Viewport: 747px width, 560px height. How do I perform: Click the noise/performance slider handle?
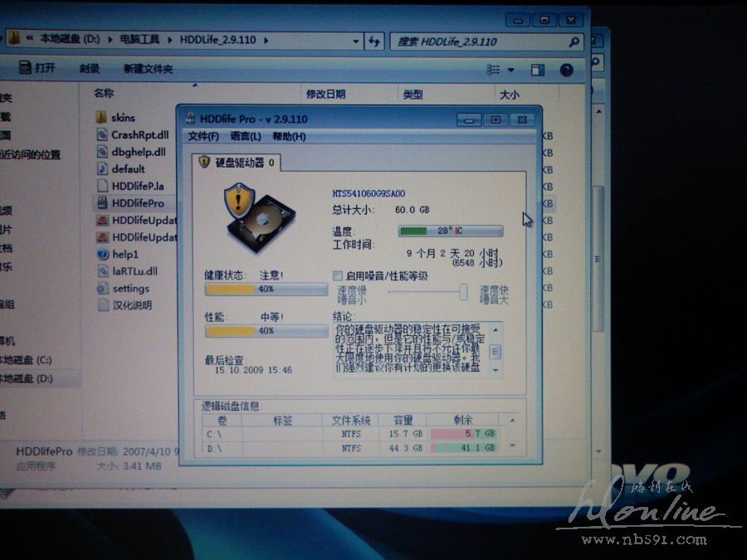(x=463, y=292)
